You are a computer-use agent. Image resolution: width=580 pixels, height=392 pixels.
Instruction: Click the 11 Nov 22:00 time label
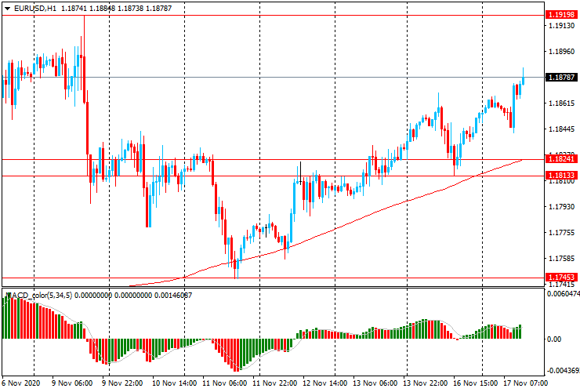[x=275, y=383]
